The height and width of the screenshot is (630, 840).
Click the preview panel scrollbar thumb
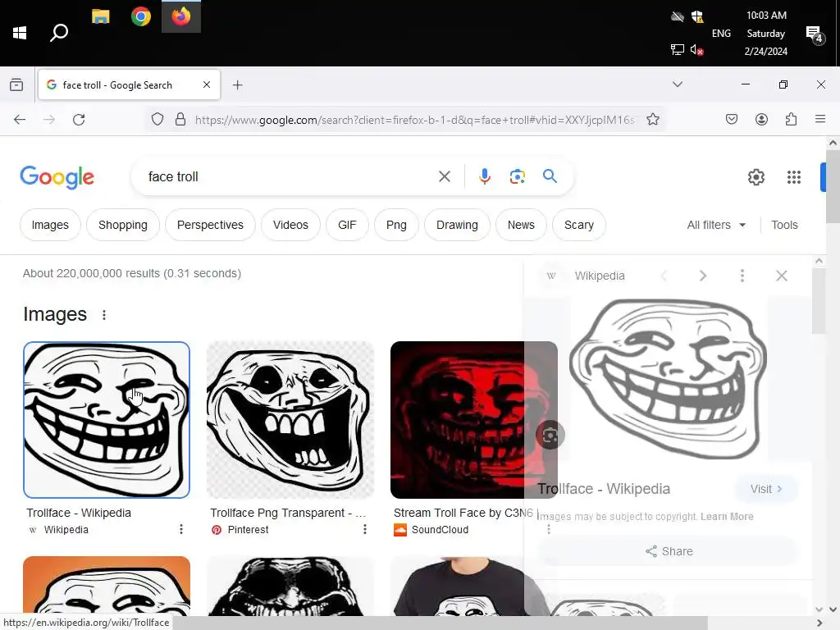coord(819,301)
